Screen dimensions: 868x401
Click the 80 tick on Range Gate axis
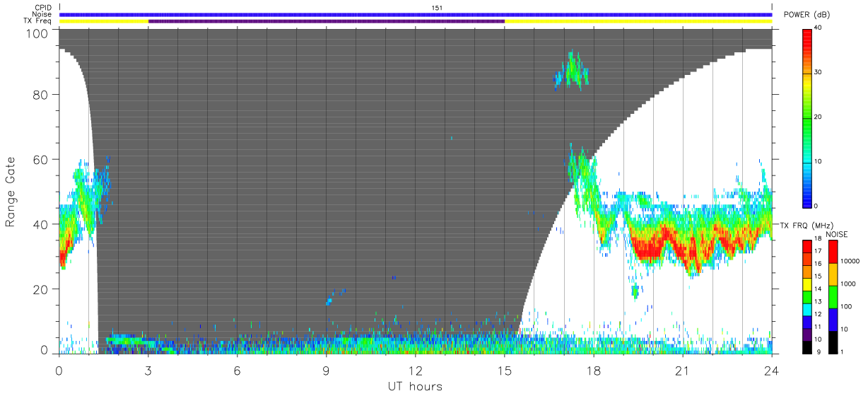[41, 95]
